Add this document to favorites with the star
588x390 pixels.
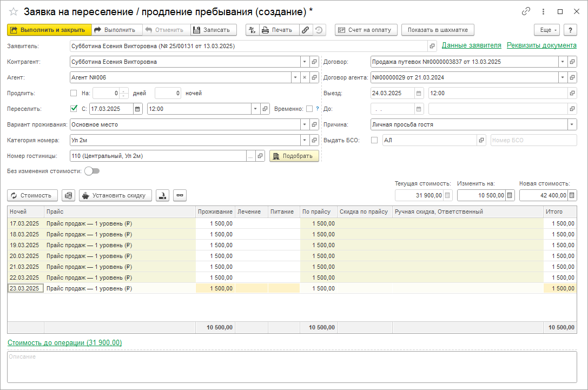[x=14, y=11]
